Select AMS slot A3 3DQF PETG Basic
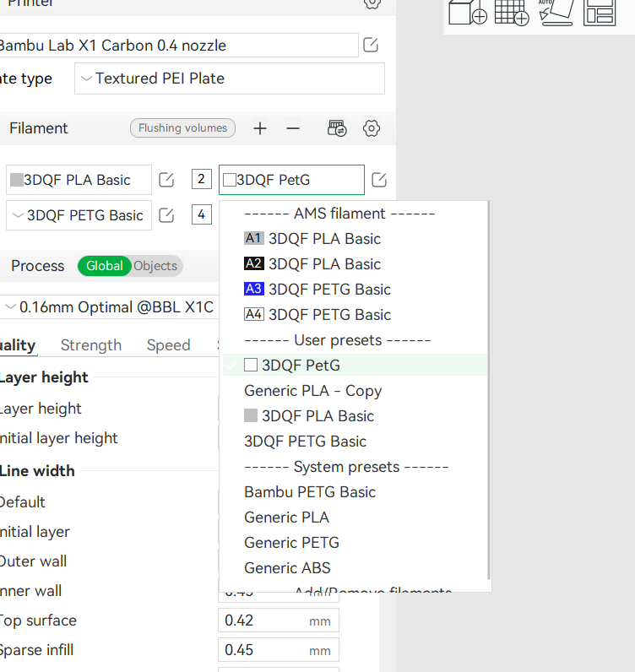Viewport: 635px width, 672px height. [x=355, y=290]
